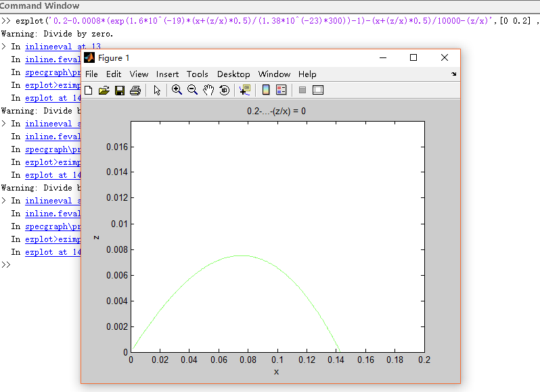This screenshot has height=392, width=540.
Task: Save the figure using the floppy disk icon
Action: coord(119,90)
